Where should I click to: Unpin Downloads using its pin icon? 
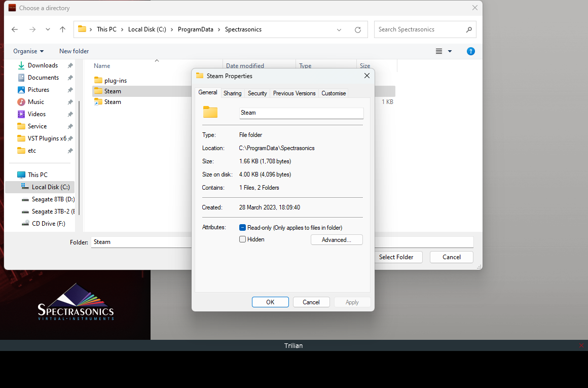click(70, 65)
